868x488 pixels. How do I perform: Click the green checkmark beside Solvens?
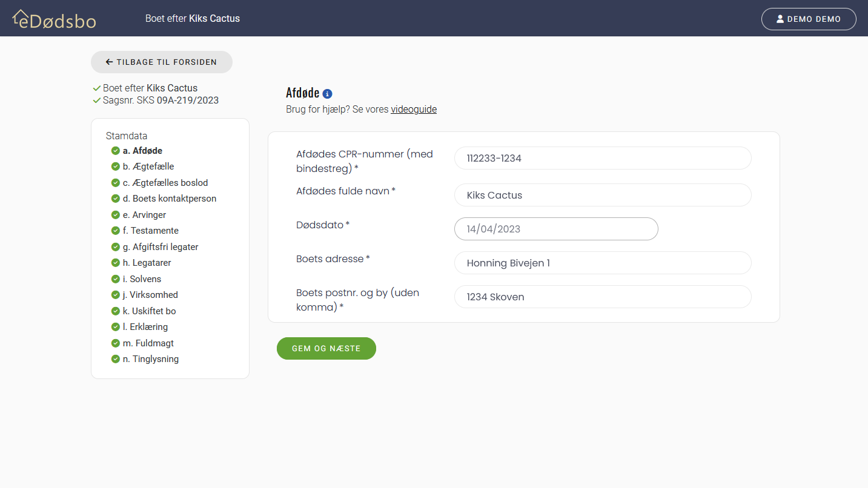(x=115, y=279)
